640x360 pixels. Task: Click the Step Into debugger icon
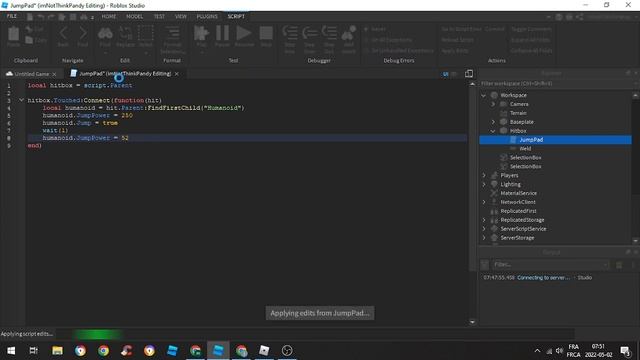(x=290, y=33)
